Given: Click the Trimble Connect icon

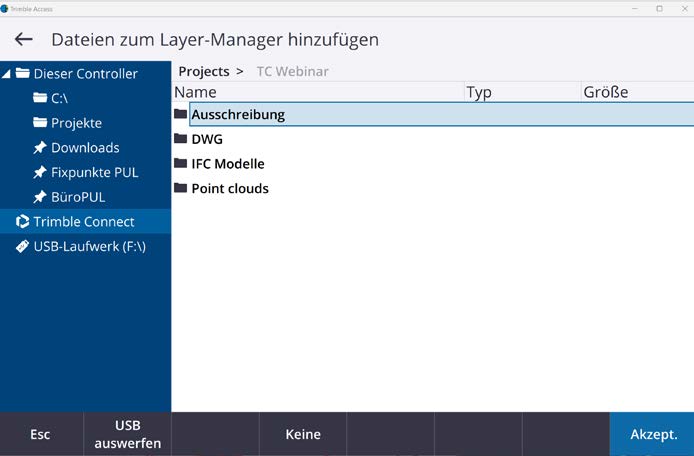Looking at the screenshot, I should click(22, 222).
